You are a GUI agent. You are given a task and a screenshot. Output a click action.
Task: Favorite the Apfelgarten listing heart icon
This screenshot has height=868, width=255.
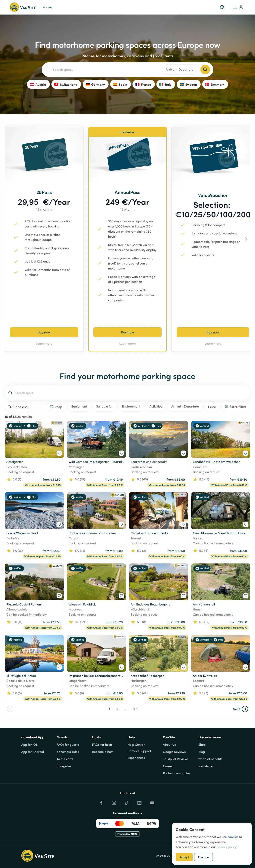point(59,453)
